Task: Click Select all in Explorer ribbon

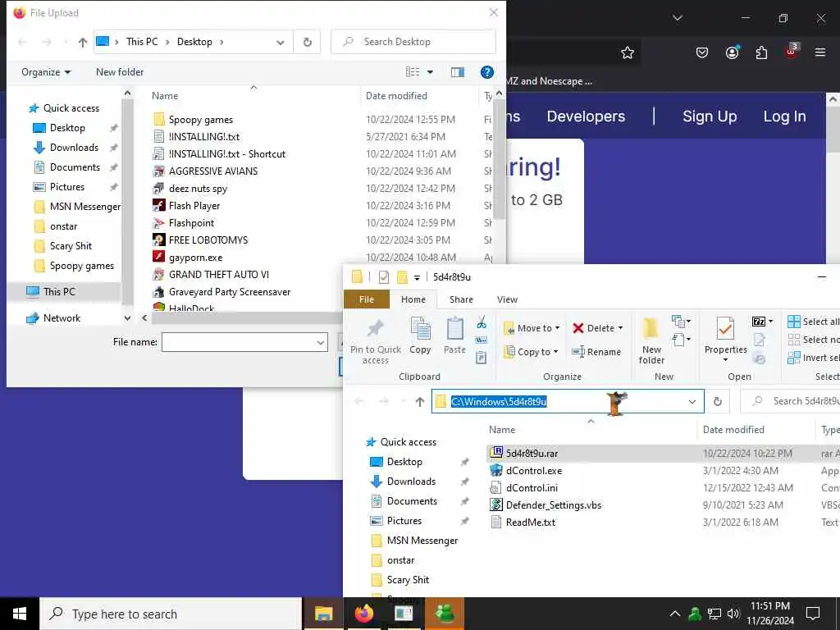Action: (x=813, y=322)
